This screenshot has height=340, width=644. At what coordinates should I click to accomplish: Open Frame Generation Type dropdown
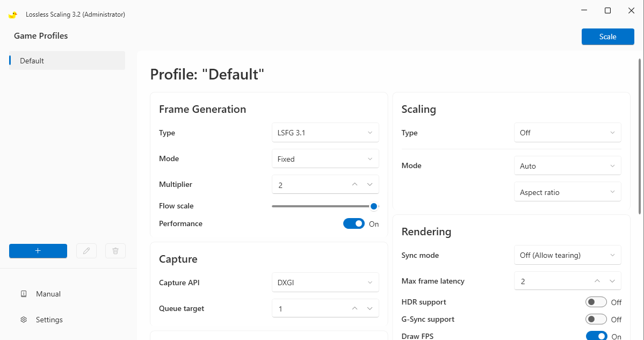(x=325, y=133)
